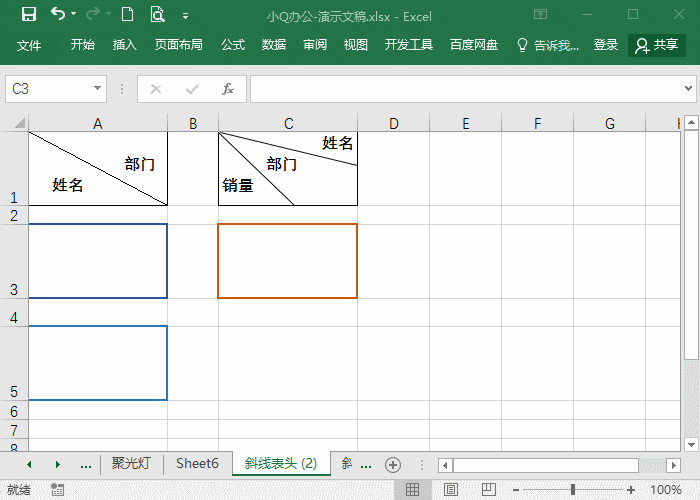
Task: Select the 开发工具 tab
Action: click(x=409, y=45)
